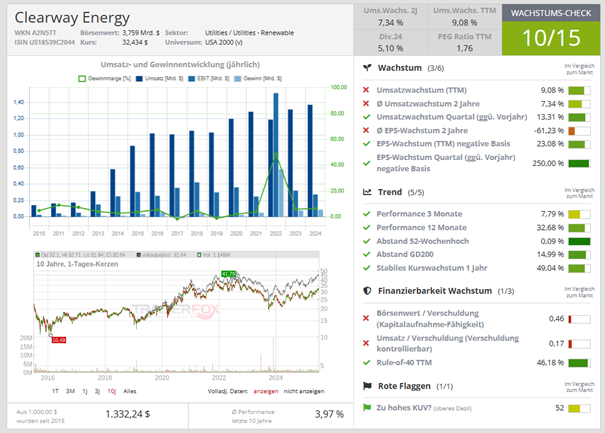
Task: Click green check at Abstand 52-Wochenhoch
Action: pyautogui.click(x=367, y=241)
